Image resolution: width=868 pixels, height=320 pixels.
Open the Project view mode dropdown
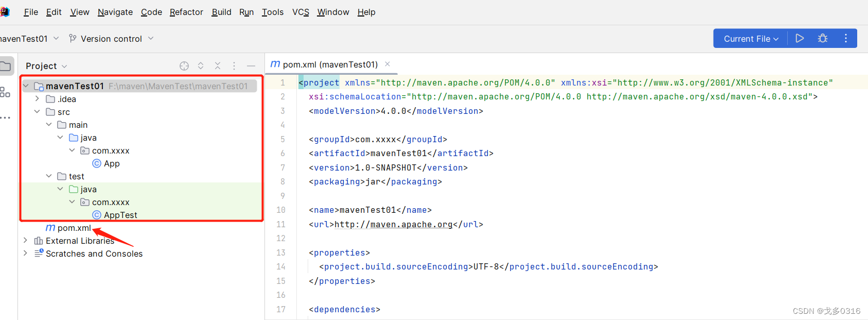pyautogui.click(x=46, y=66)
